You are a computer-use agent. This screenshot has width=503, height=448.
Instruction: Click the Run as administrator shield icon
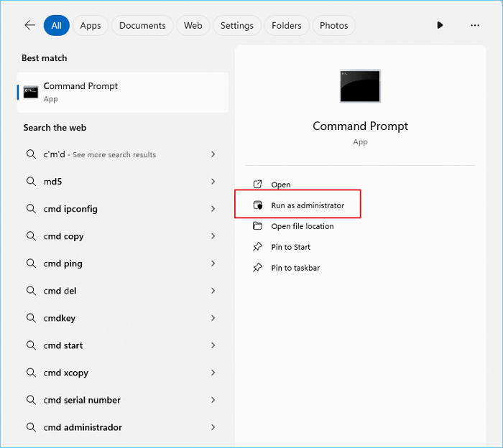point(258,205)
